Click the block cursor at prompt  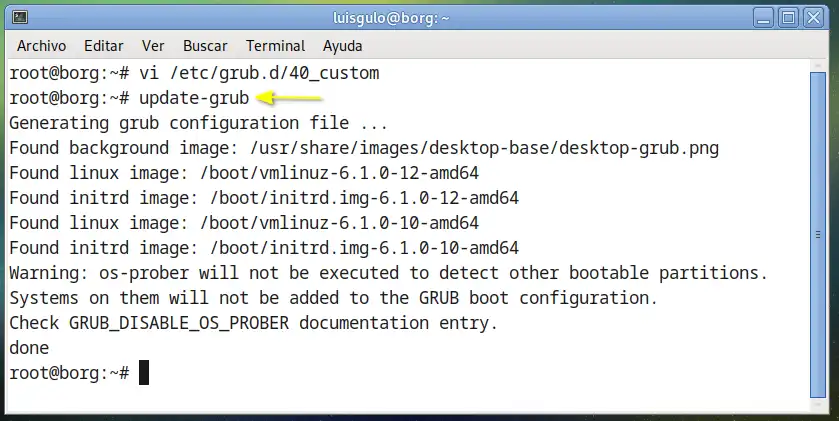tap(144, 373)
